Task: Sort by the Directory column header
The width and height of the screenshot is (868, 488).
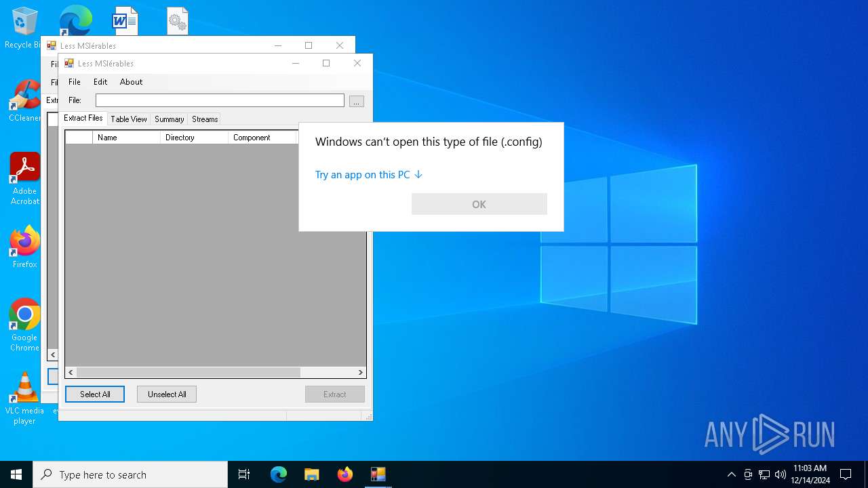Action: (194, 137)
